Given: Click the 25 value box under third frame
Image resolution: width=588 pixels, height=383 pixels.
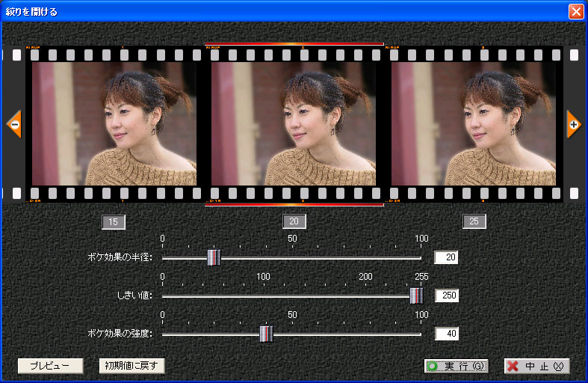Looking at the screenshot, I should pos(474,221).
